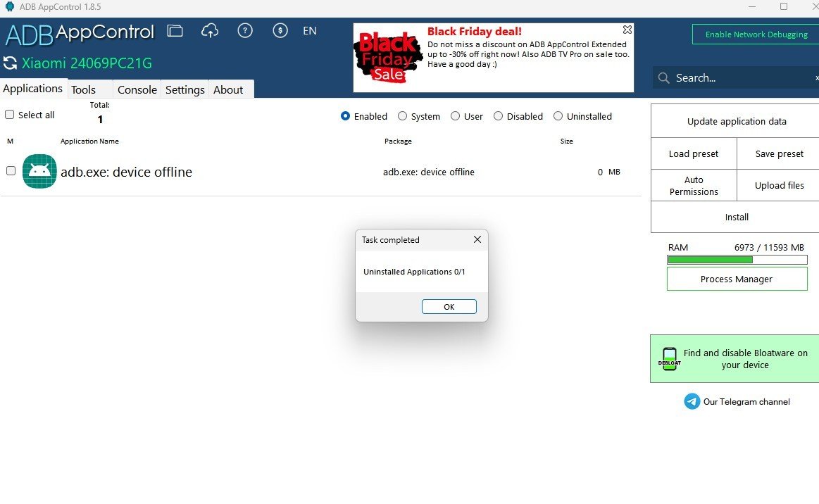Select the User filter radio button
This screenshot has height=504, width=819.
click(x=456, y=116)
